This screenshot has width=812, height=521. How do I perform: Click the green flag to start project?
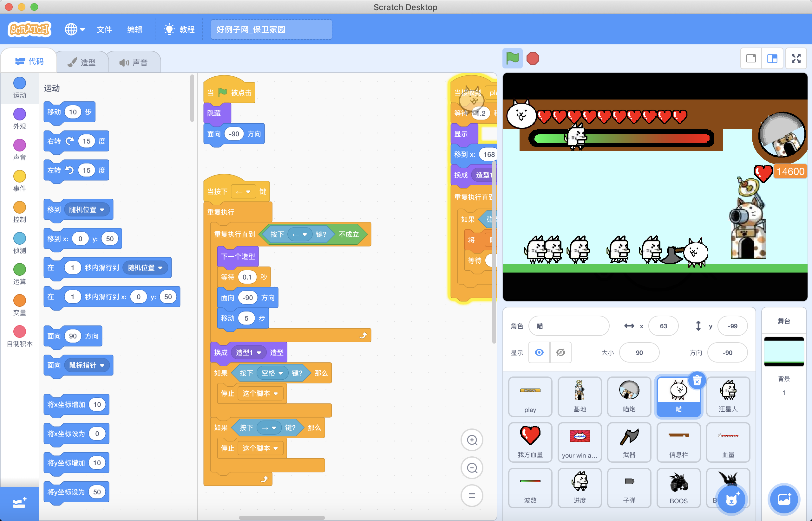point(512,58)
